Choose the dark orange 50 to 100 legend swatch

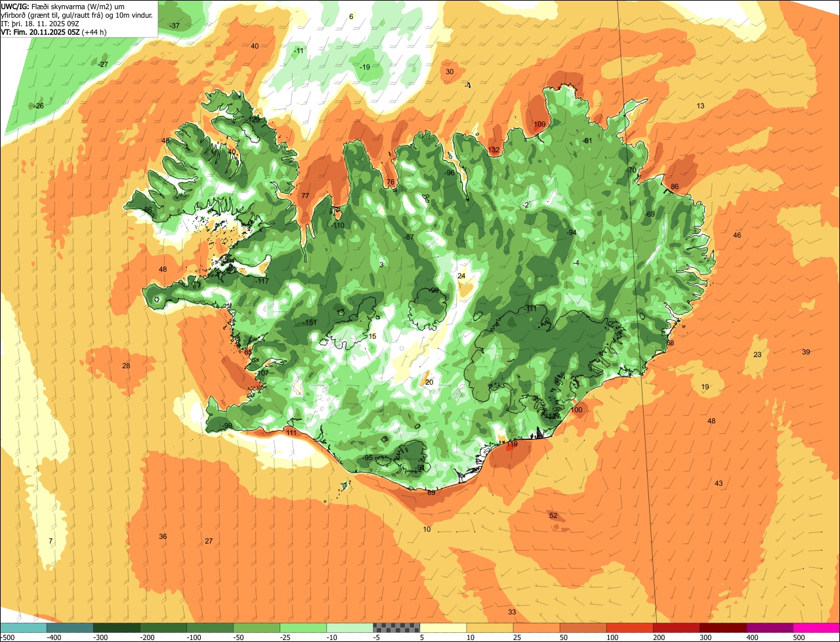(x=583, y=628)
